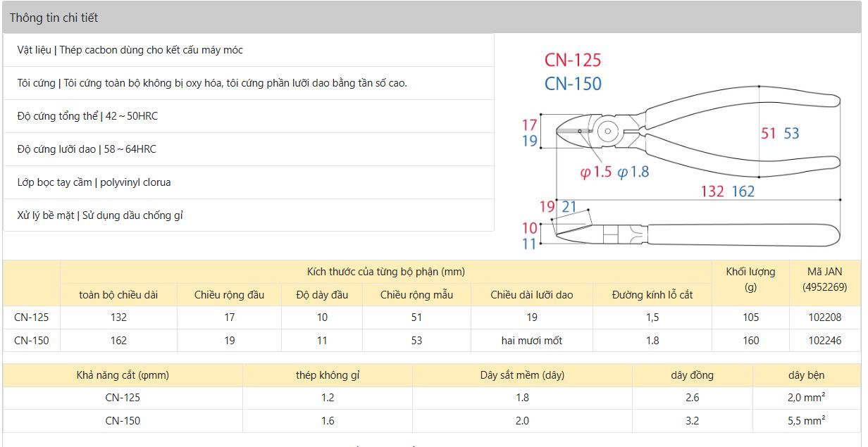Viewport: 868px width, 447px height.
Task: Select the "Chiều dài lưỡi dao" column header
Action: [x=532, y=295]
